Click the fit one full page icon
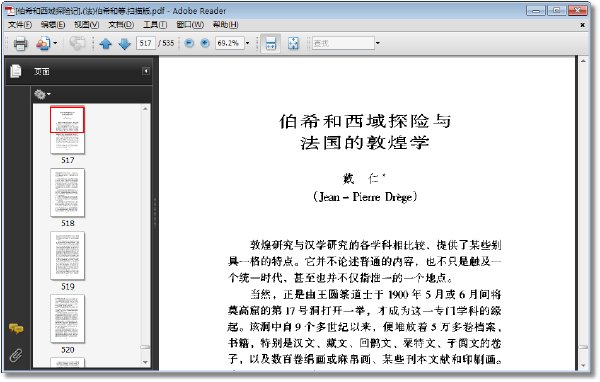Viewport: 600px width, 382px height. click(293, 43)
